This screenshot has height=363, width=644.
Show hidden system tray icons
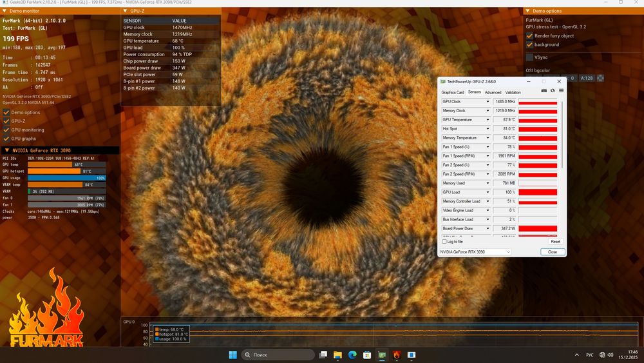576,355
